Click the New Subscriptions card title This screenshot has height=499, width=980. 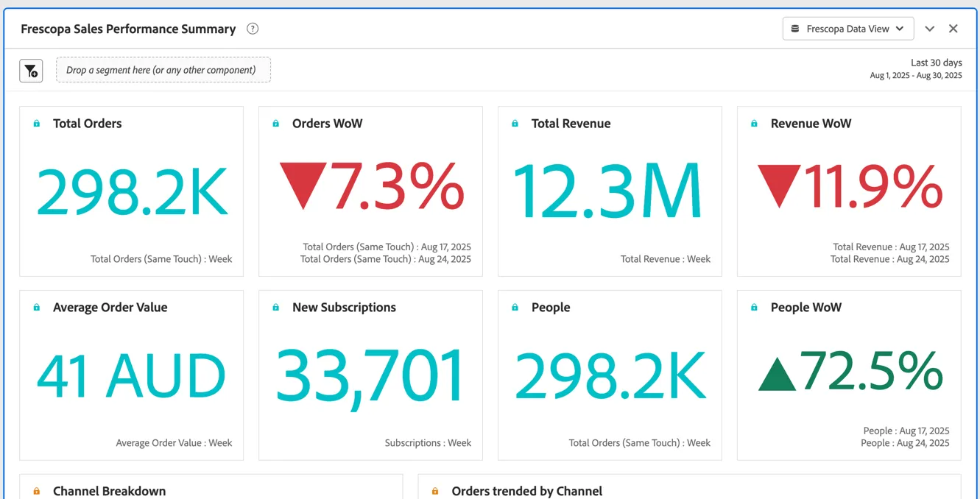(x=344, y=308)
